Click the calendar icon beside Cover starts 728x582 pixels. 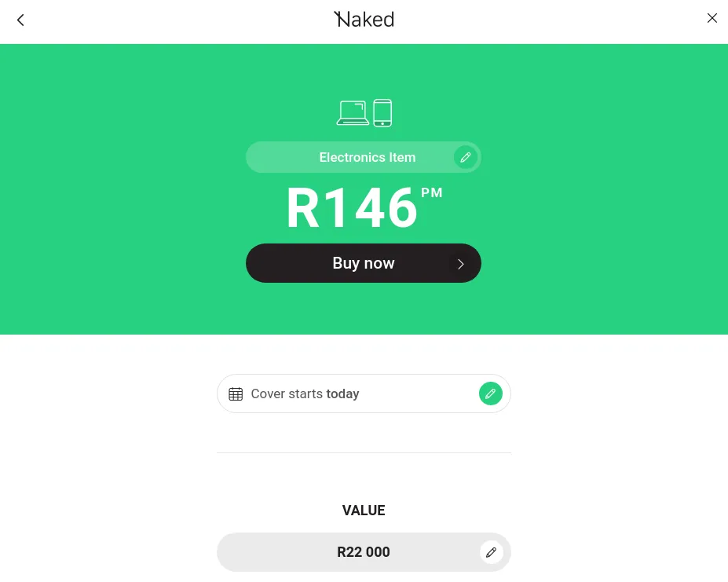tap(236, 394)
